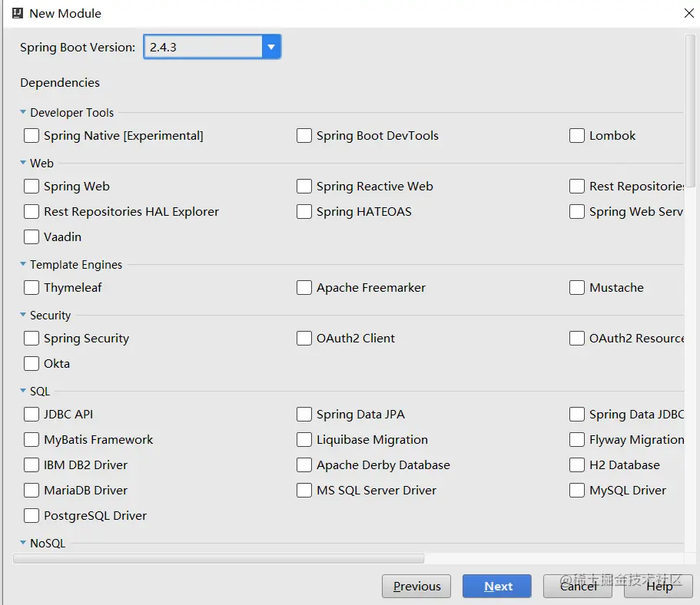Screen dimensions: 700x605
Task: Close the New Module dialog
Action: coord(688,13)
